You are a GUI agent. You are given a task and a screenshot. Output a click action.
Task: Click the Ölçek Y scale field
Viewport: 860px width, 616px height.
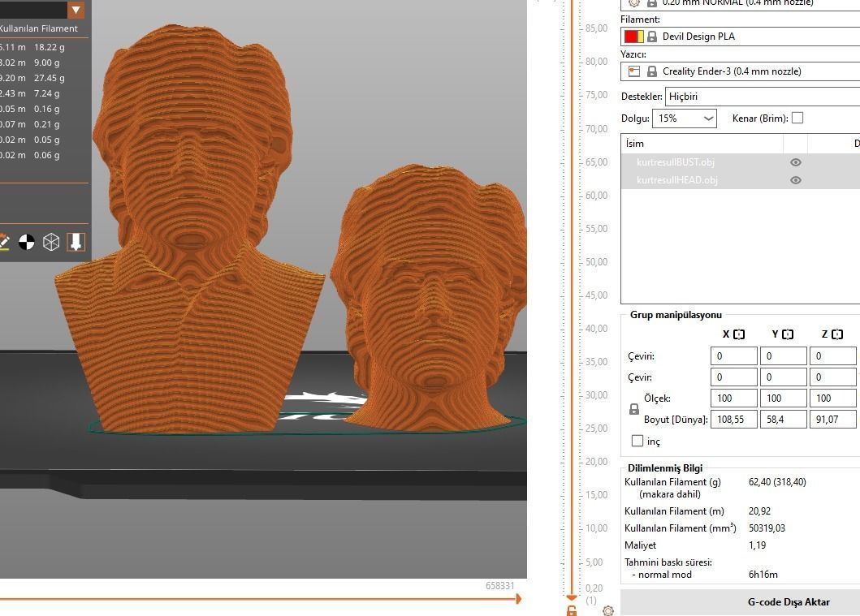click(783, 398)
